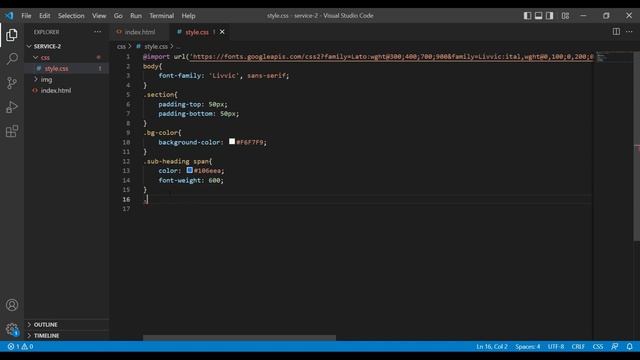The height and width of the screenshot is (360, 640).
Task: Click the style.css breadcrumb segment
Action: (156, 47)
